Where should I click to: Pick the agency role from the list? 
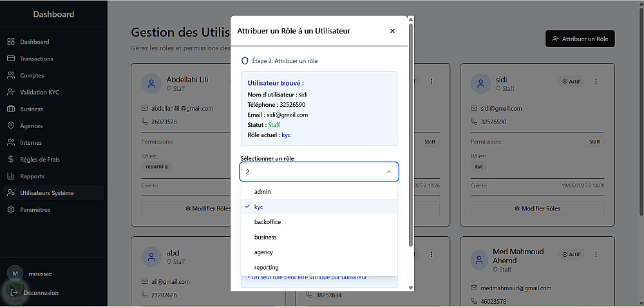263,252
